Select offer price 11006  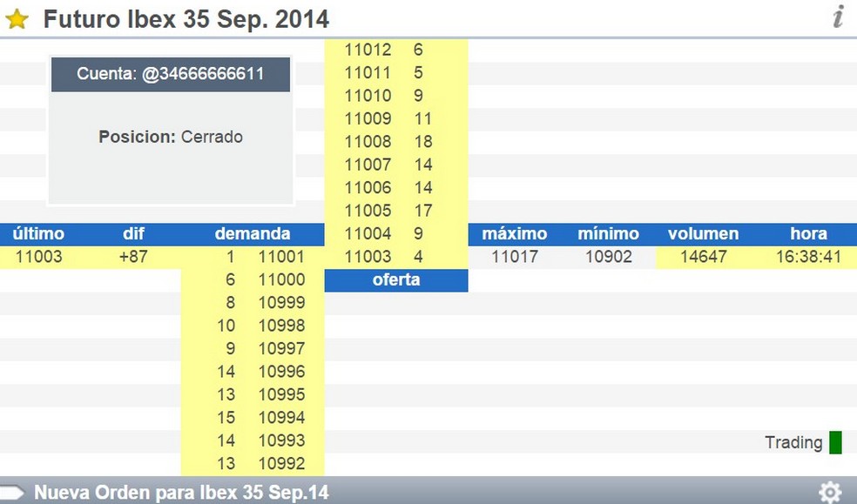pos(368,187)
